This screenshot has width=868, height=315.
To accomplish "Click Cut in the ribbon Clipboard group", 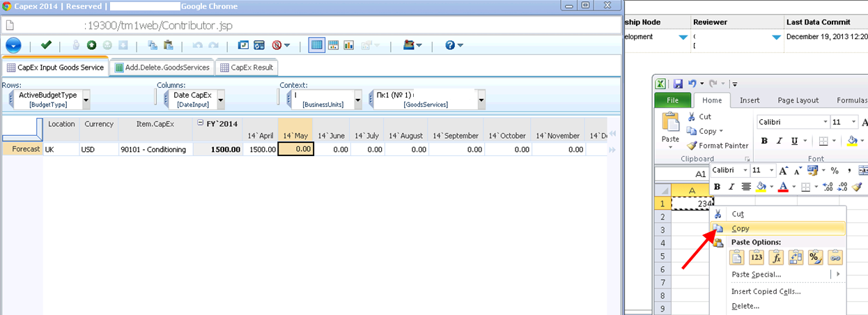I will 699,116.
